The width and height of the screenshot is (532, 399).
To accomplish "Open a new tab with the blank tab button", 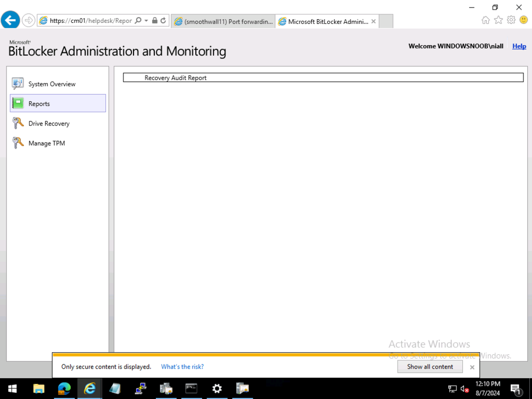I will (x=386, y=21).
